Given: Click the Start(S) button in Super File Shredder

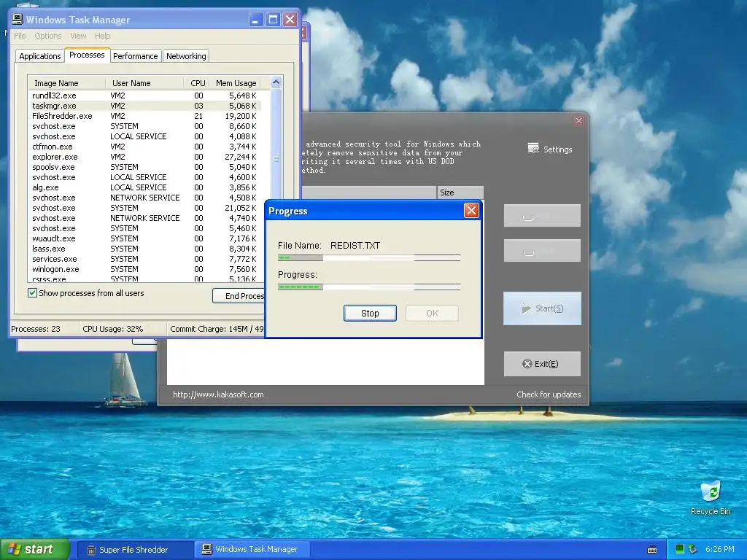Looking at the screenshot, I should pos(542,308).
